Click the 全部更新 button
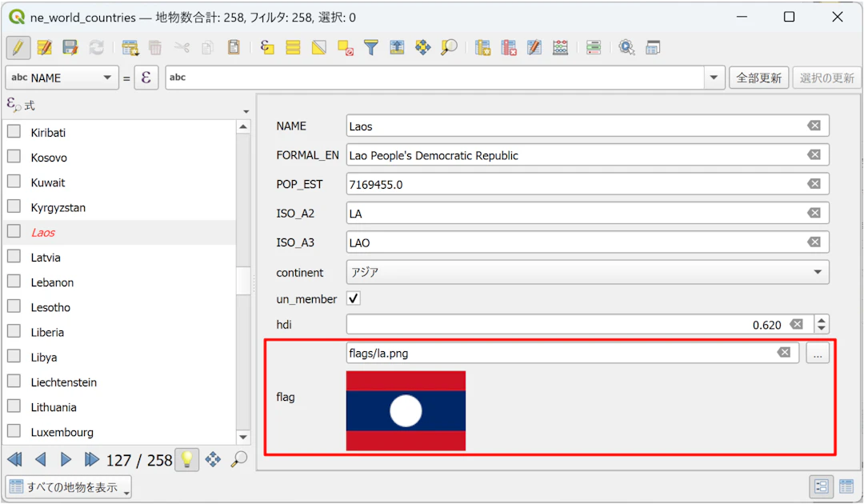864x504 pixels. coord(758,78)
